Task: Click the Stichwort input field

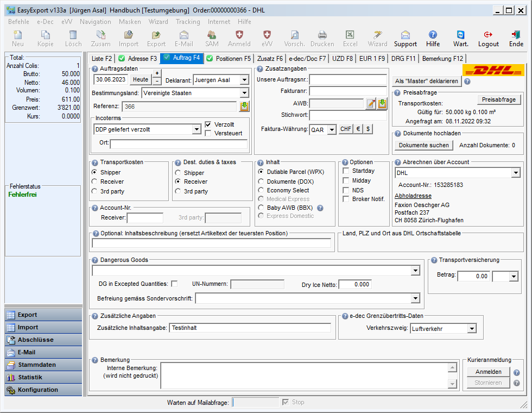Action: pyautogui.click(x=348, y=115)
